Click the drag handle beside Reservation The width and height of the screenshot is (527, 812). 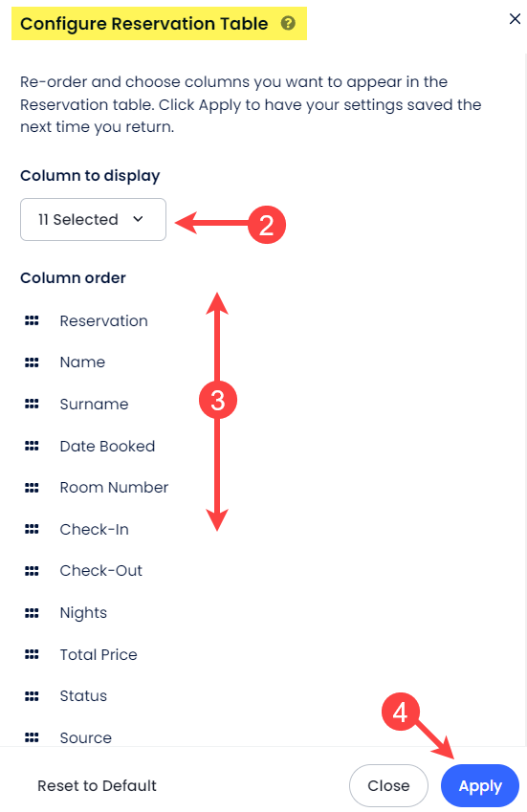pyautogui.click(x=32, y=320)
